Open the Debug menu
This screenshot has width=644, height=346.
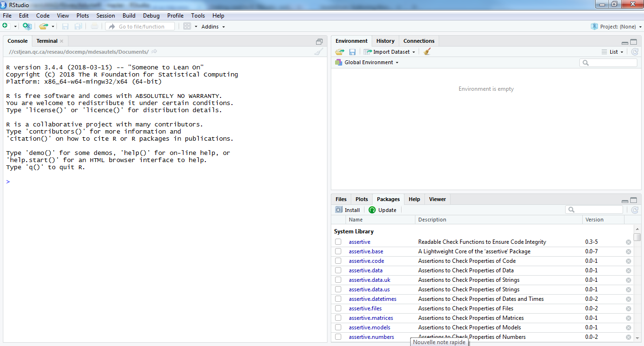pos(151,16)
